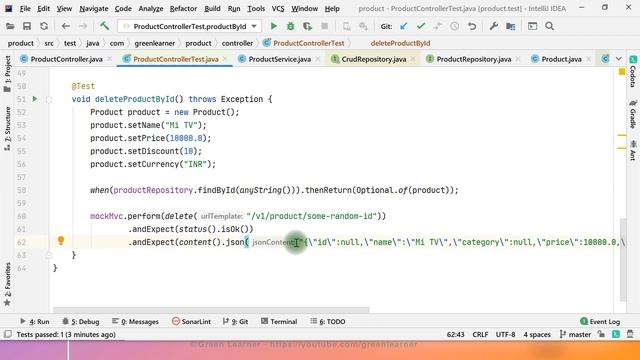Close the ProductController.java tab
The width and height of the screenshot is (640, 360).
point(109,59)
